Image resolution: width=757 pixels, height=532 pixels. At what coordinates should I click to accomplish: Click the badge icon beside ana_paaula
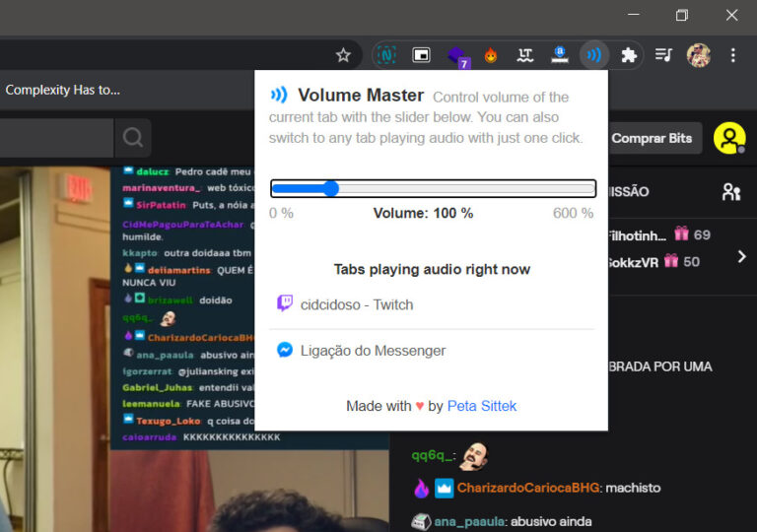point(421,522)
